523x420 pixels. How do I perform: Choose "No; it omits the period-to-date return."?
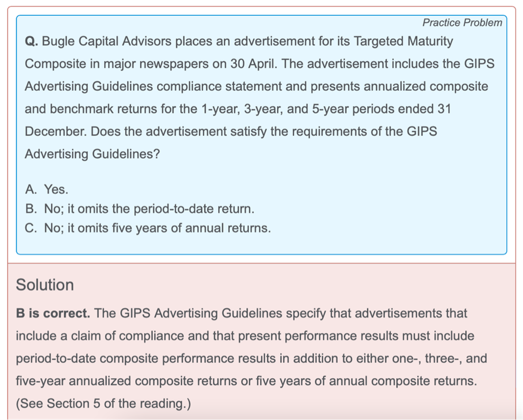(x=149, y=209)
